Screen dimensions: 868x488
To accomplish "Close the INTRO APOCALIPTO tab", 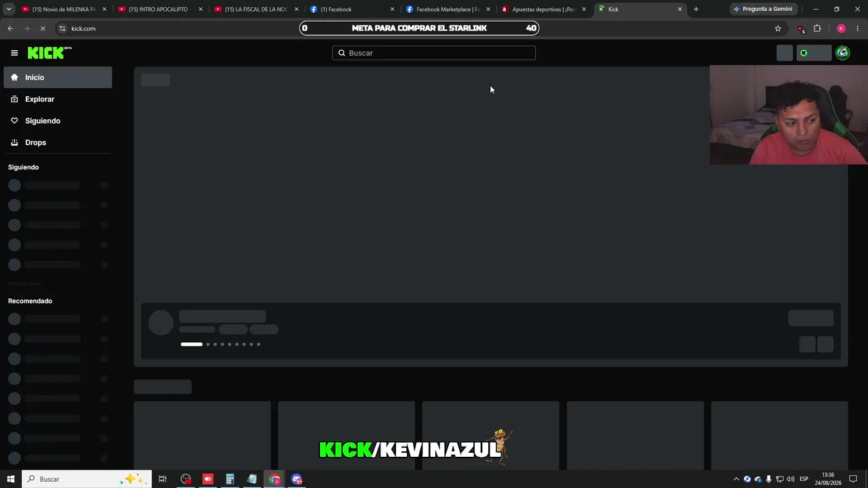I will [201, 9].
